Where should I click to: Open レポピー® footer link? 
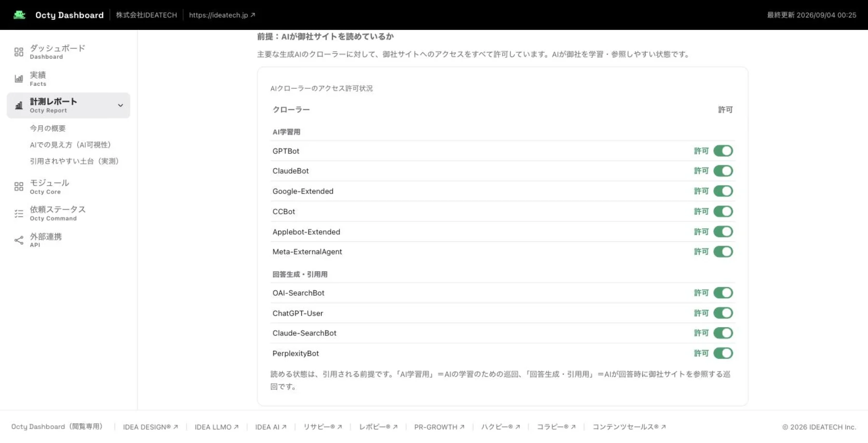click(378, 427)
